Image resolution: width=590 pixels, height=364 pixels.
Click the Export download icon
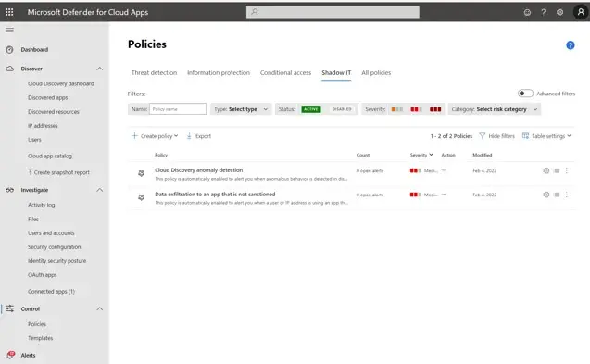(x=189, y=136)
